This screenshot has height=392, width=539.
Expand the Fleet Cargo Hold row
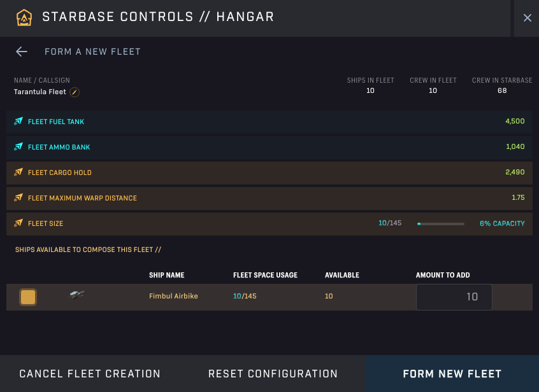pyautogui.click(x=269, y=172)
